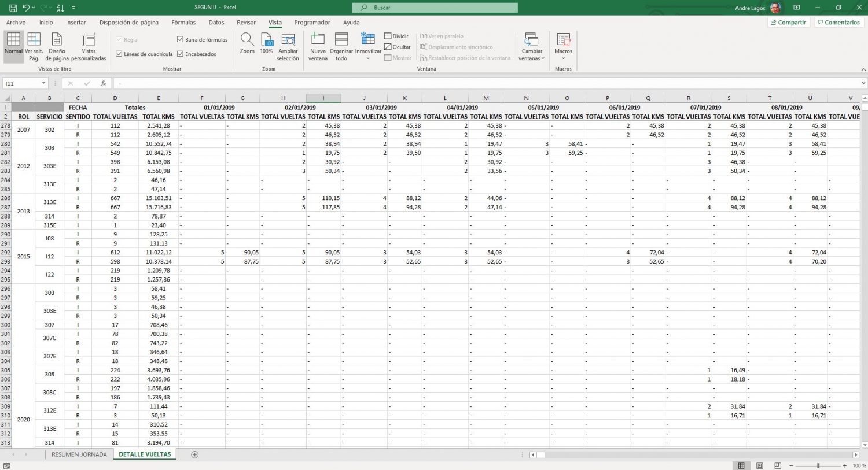
Task: Select row 292 header
Action: [6, 253]
